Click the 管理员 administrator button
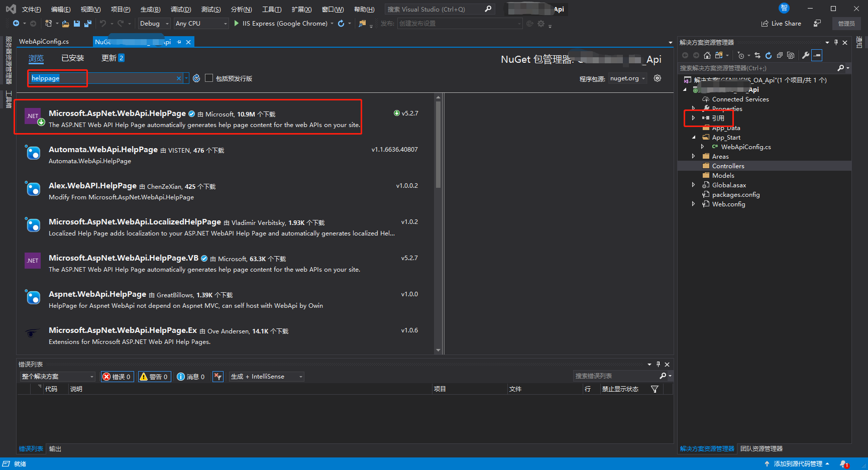868x470 pixels. (x=846, y=24)
